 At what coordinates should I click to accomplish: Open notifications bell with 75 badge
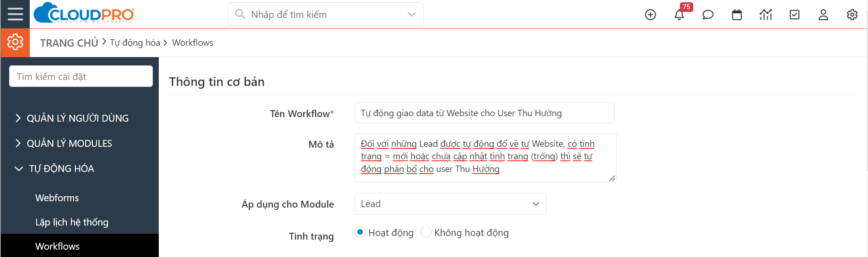pyautogui.click(x=679, y=15)
